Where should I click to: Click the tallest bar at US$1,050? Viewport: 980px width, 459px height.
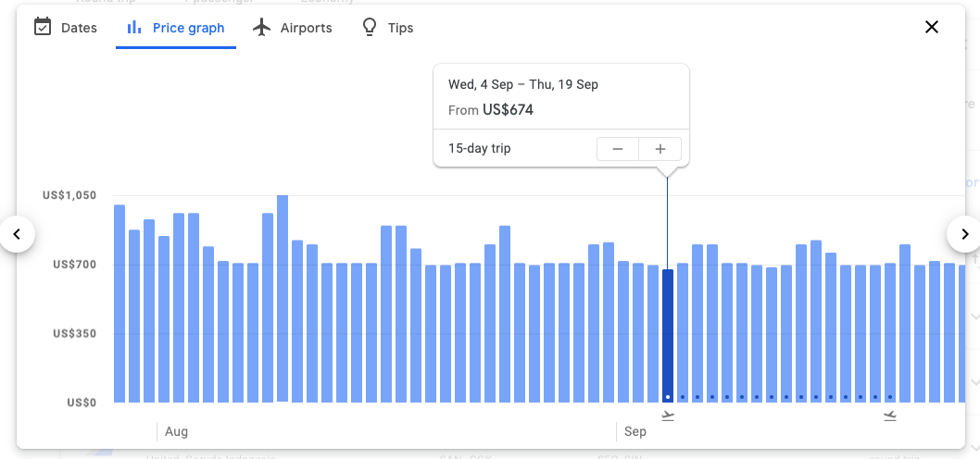coord(283,296)
